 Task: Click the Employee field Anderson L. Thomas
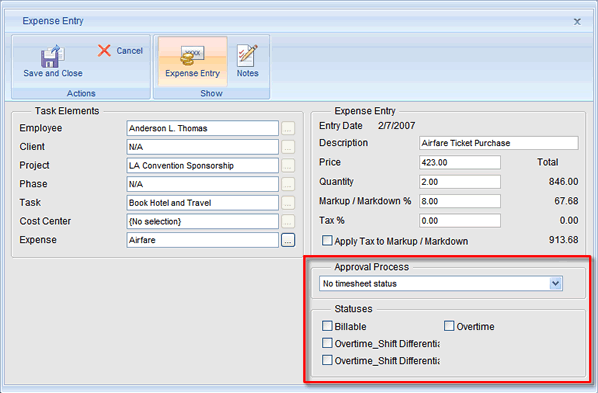click(x=203, y=128)
